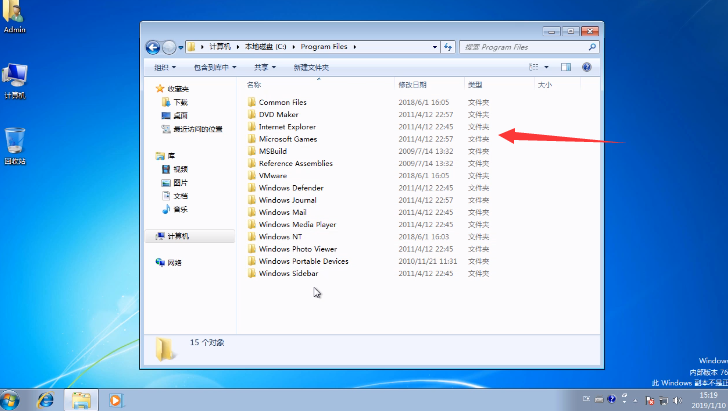The height and width of the screenshot is (411, 728).
Task: Open recent places item in navigation pane
Action: [x=192, y=129]
